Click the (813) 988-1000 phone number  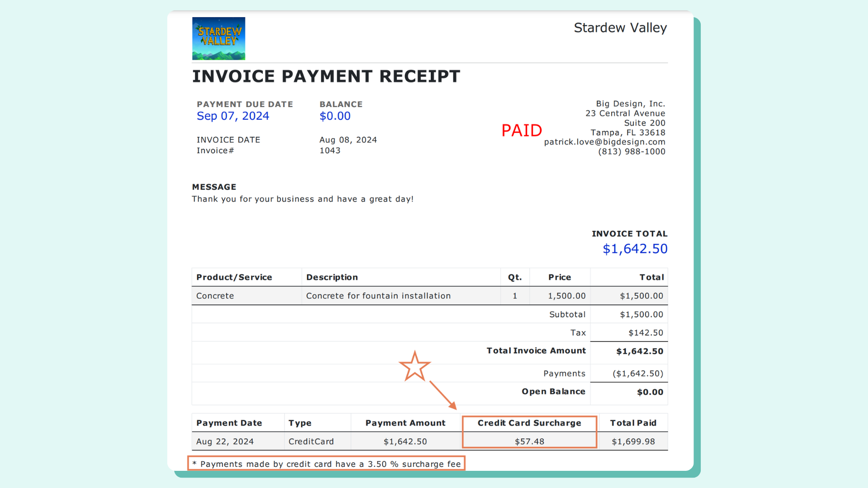[x=632, y=151]
